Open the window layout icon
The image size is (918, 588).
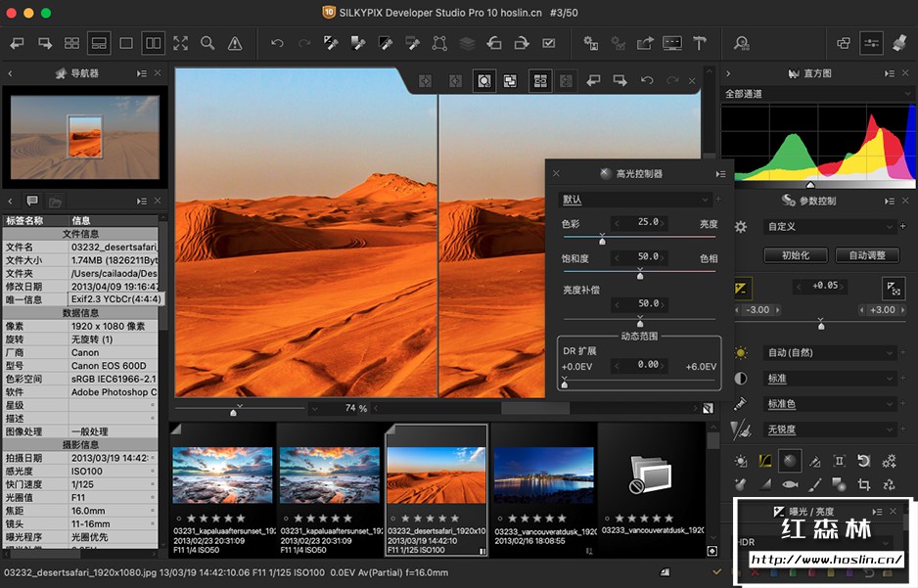click(x=844, y=43)
